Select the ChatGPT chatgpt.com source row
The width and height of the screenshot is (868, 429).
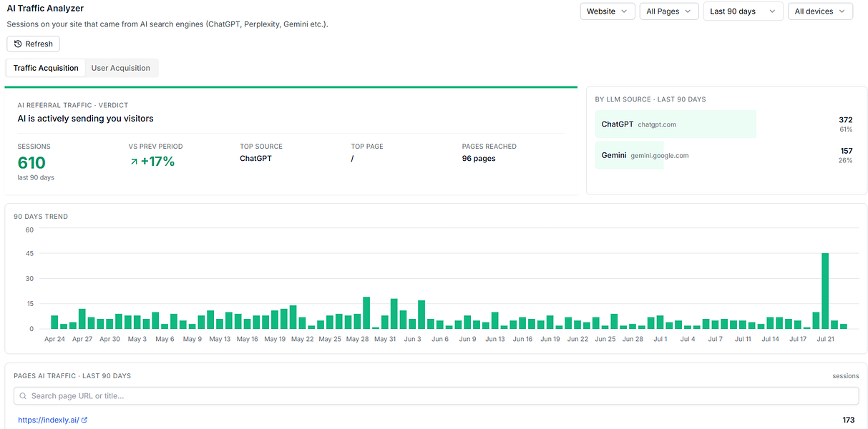tap(724, 124)
